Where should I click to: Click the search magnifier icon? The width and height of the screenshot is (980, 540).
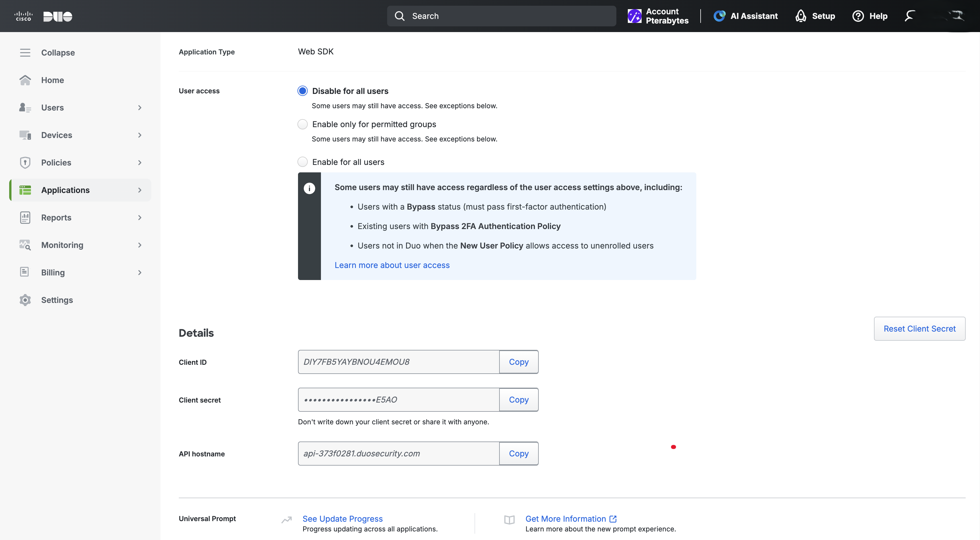(399, 16)
